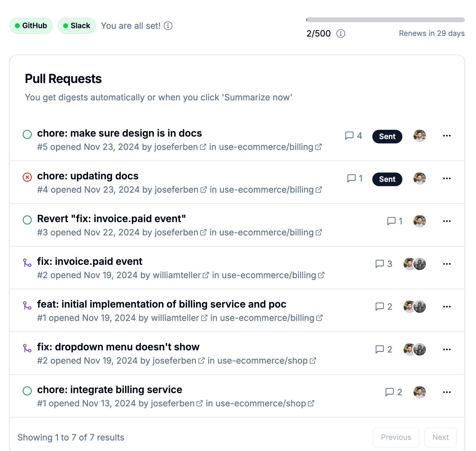Click the Sent badge on 'chore: updating docs'
The height and width of the screenshot is (451, 476).
[x=387, y=179]
